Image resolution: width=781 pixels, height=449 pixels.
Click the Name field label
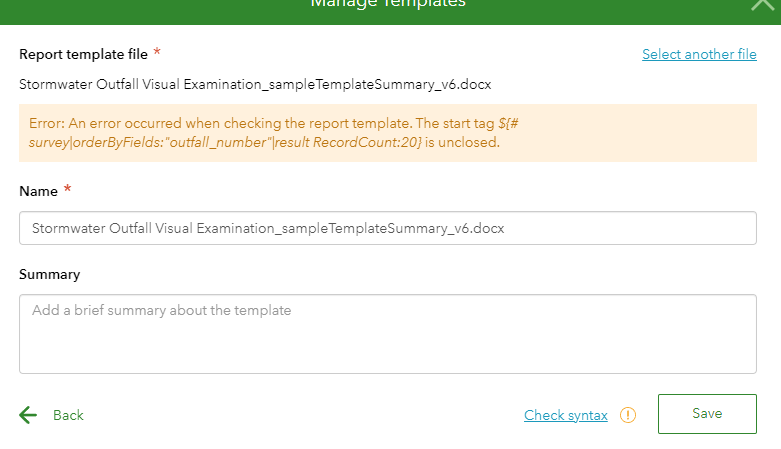[38, 190]
